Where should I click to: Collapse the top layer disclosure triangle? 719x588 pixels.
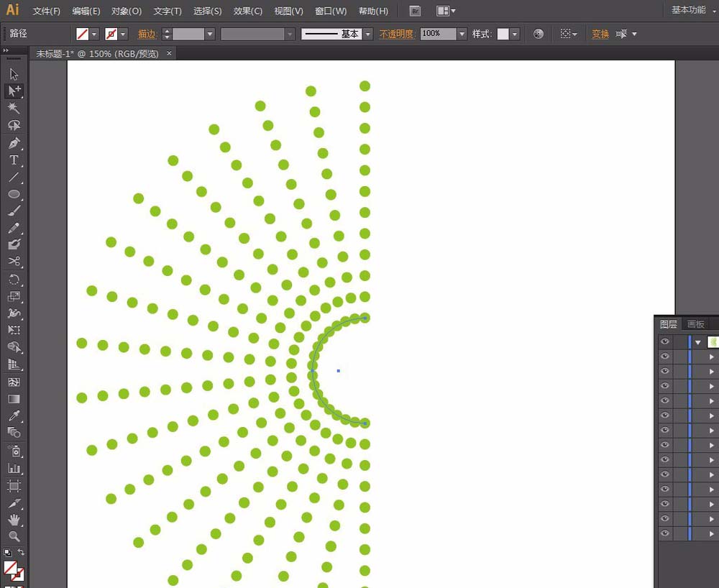(x=698, y=342)
